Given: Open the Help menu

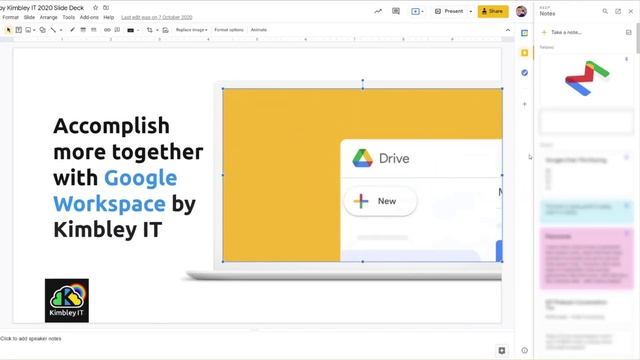Looking at the screenshot, I should 109,18.
